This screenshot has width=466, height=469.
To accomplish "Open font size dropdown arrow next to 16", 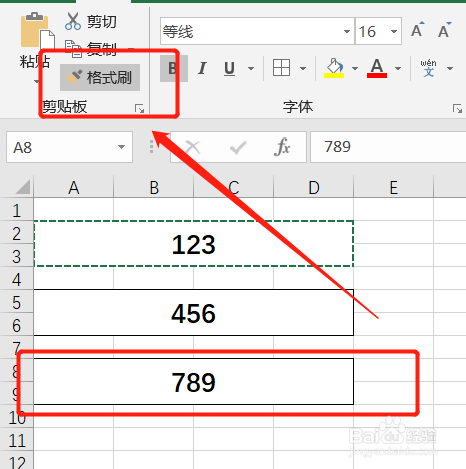I will point(394,31).
